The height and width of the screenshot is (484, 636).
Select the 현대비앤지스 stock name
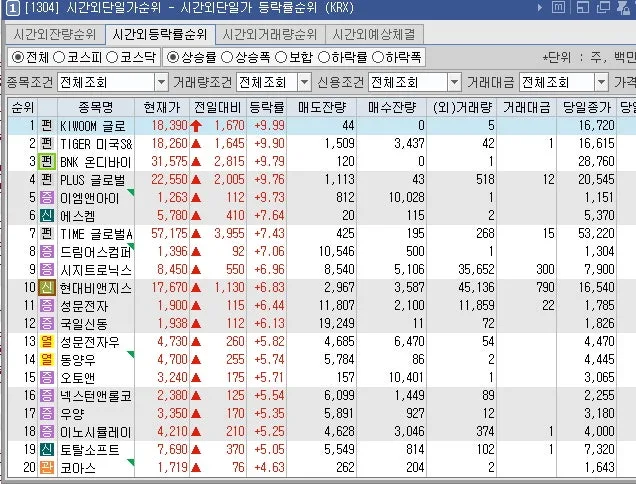96,288
